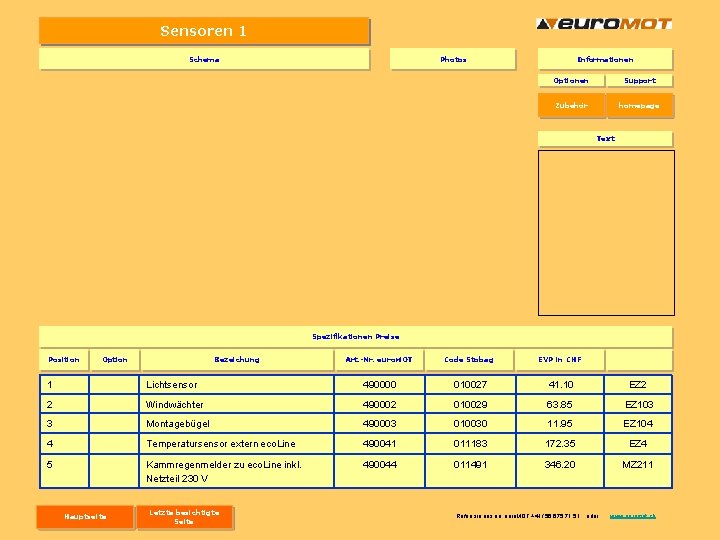Click the EZ104 code cell
The image size is (720, 540).
[638, 424]
